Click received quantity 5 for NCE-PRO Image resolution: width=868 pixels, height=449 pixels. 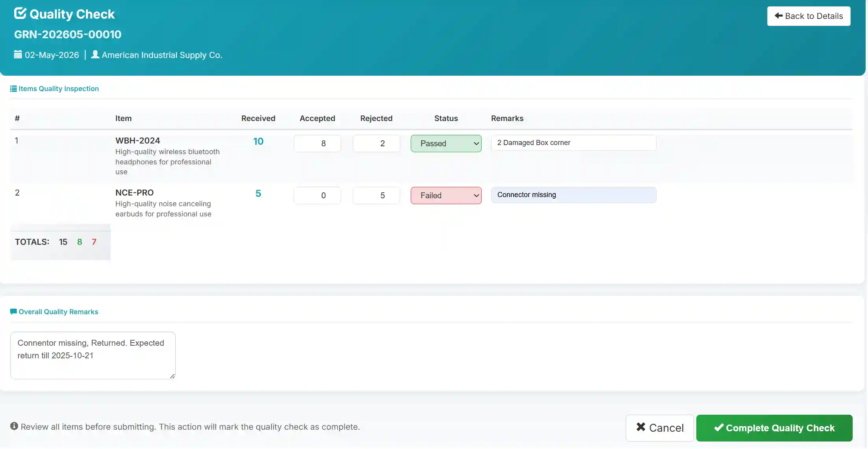(x=258, y=194)
